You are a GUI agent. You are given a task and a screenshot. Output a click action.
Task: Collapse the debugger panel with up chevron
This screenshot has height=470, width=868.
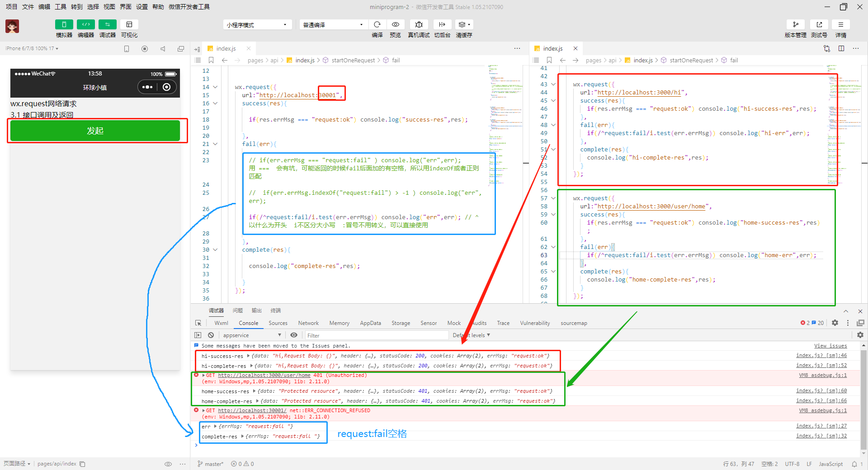846,311
